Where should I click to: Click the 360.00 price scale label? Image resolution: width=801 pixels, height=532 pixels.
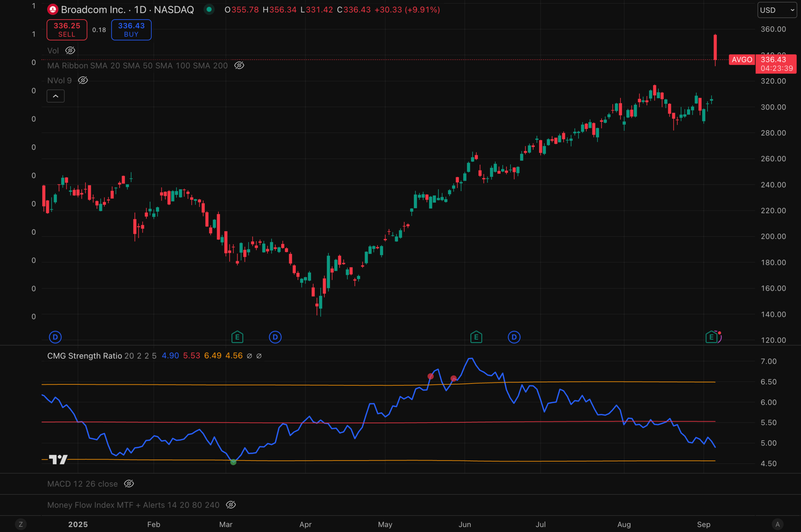coord(773,29)
